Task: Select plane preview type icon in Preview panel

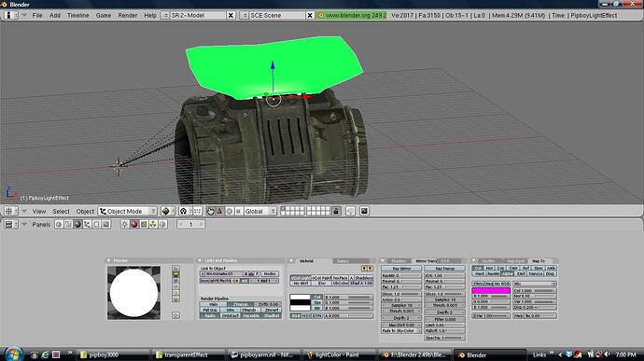Action: (175, 268)
